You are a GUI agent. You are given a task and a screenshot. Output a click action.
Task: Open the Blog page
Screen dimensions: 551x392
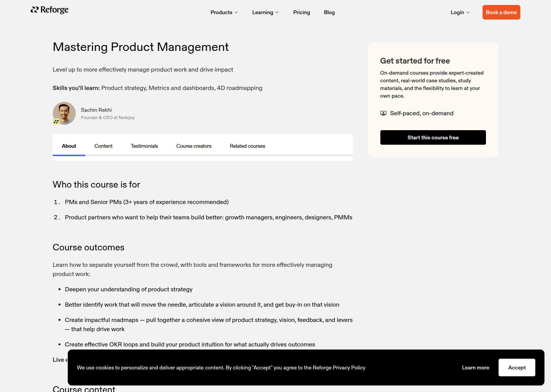pos(329,12)
